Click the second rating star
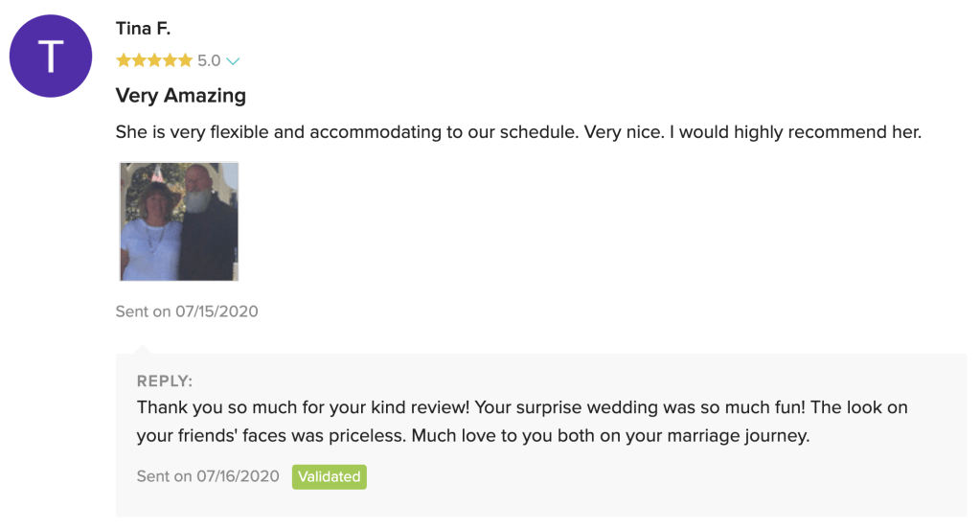Image resolution: width=980 pixels, height=530 pixels. pyautogui.click(x=139, y=61)
